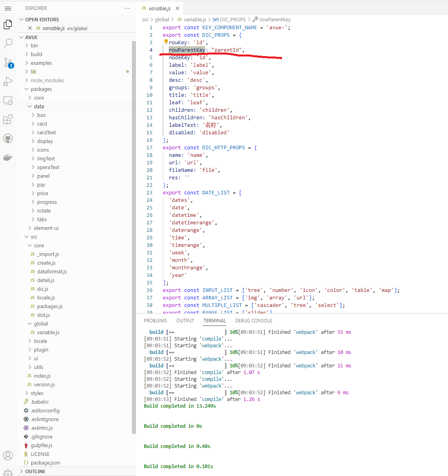Open the Remote Explorer icon
Image resolution: width=448 pixels, height=476 pixels.
(x=8, y=101)
